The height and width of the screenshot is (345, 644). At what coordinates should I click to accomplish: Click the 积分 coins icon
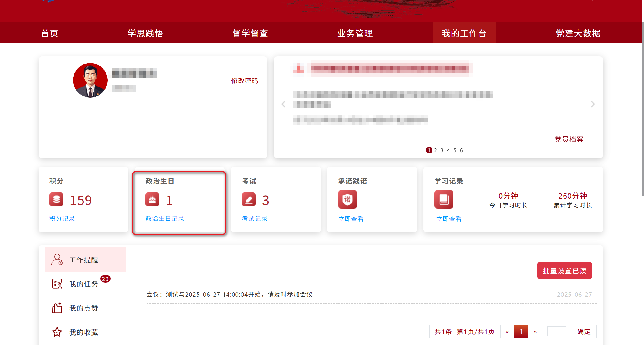click(56, 199)
